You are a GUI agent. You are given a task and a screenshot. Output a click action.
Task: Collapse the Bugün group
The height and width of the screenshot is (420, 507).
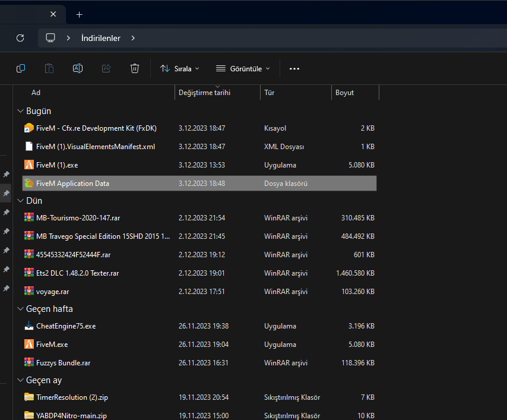(x=20, y=111)
